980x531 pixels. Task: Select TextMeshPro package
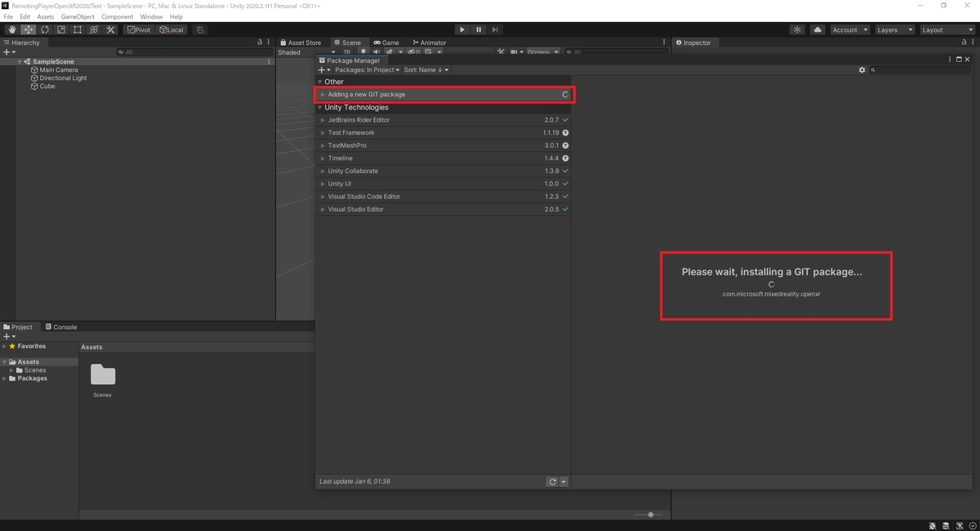tap(443, 145)
